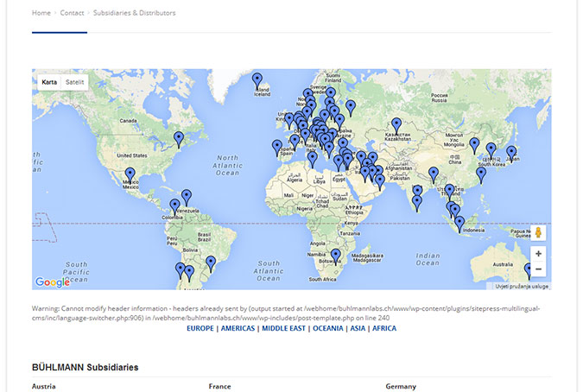The width and height of the screenshot is (583, 392).
Task: Jump to AMERICAS region link
Action: tap(238, 328)
